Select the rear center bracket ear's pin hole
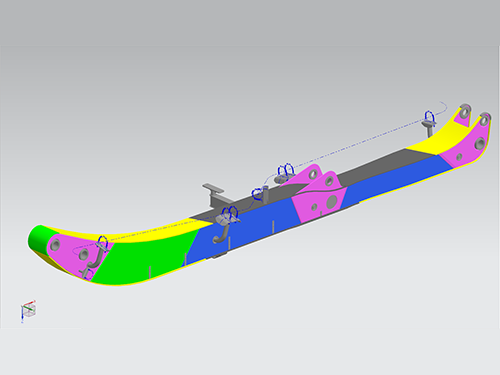Image resolution: width=500 pixels, height=375 pixels. click(313, 173)
